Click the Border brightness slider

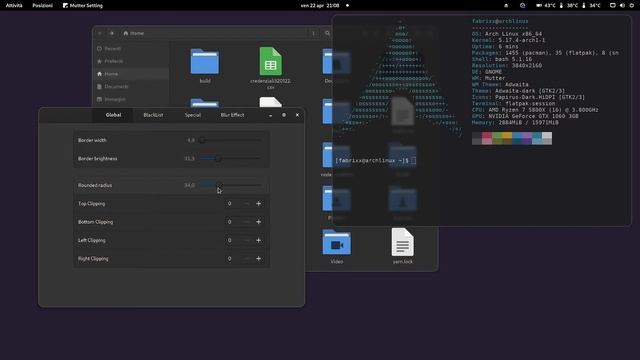coord(231,158)
